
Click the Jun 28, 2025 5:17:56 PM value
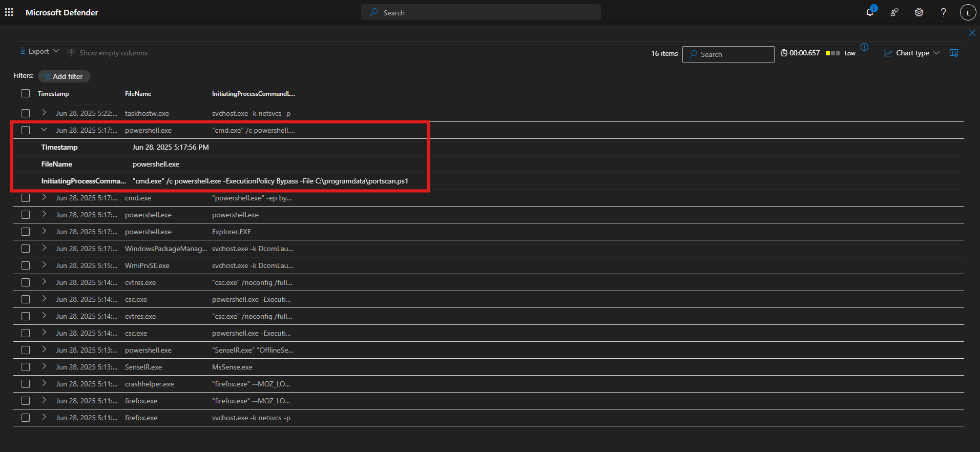pyautogui.click(x=171, y=147)
